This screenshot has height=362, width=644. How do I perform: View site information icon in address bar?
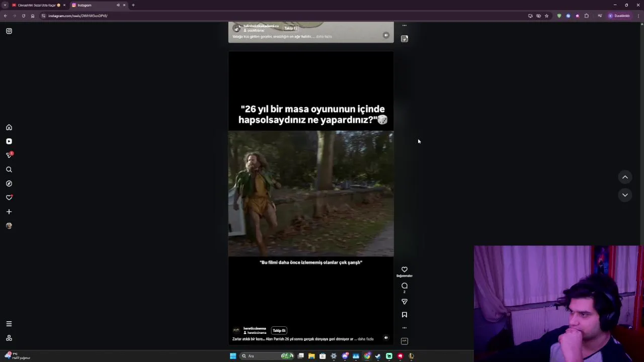pos(44,16)
